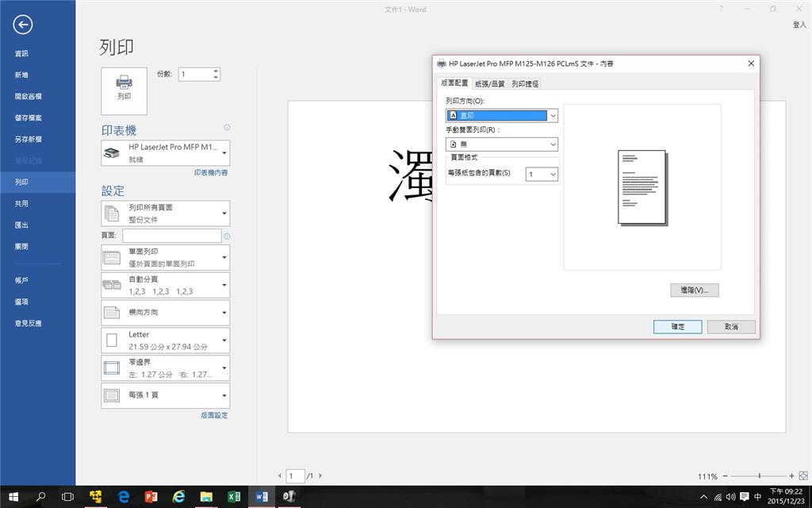
Task: Open Excel from the taskbar
Action: (234, 497)
